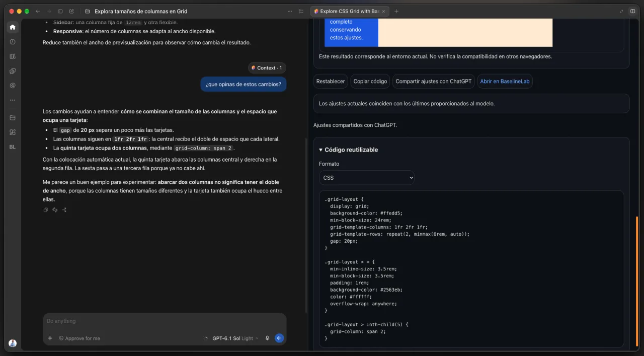
Task: Click the 'background-color: #2563eb;' code line
Action: 366,290
